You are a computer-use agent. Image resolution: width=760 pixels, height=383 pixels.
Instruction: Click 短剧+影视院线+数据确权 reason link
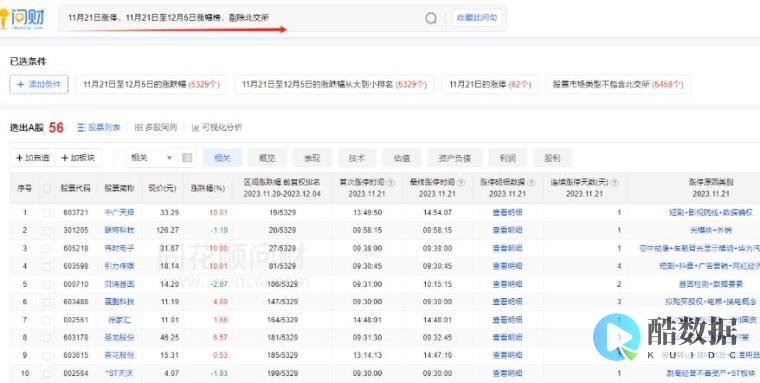[x=711, y=212]
